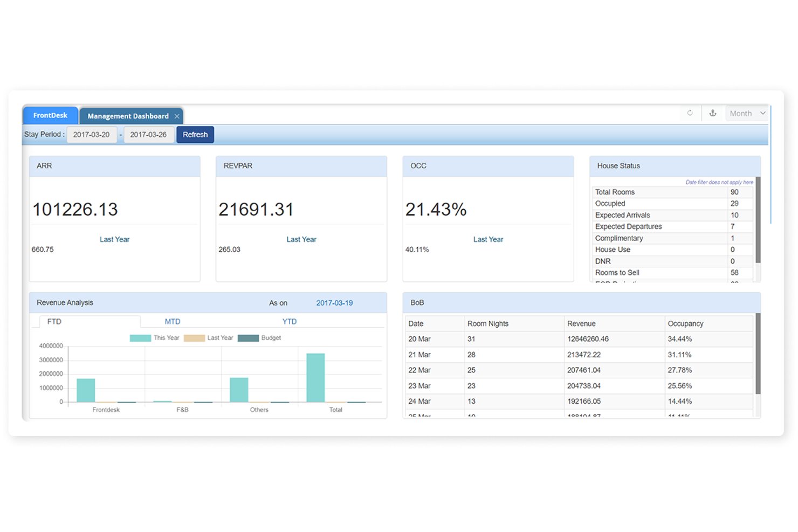Click the Complimentary row
Screen dimensions: 798x532
[673, 238]
